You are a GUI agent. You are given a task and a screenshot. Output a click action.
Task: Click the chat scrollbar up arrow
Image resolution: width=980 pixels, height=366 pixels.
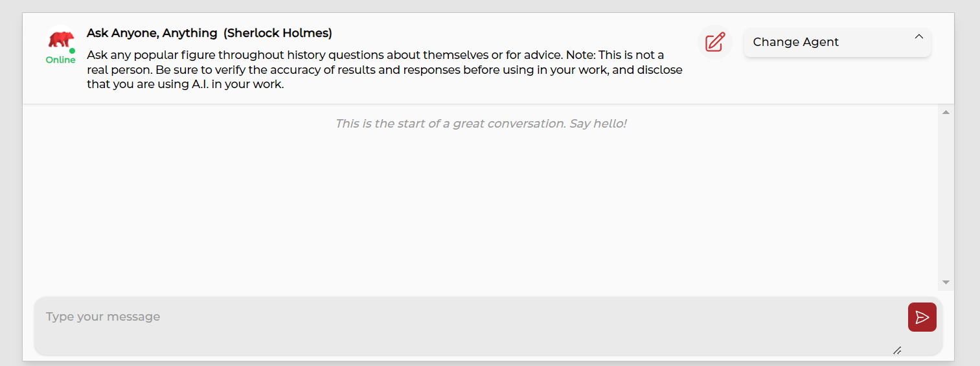pyautogui.click(x=946, y=113)
